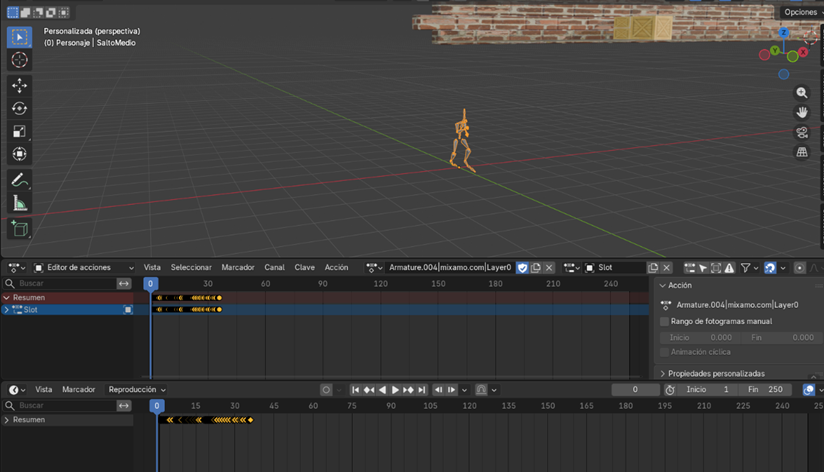Enable Rango de fotogramas manual checkbox
Viewport: 824px width, 472px height.
point(665,322)
